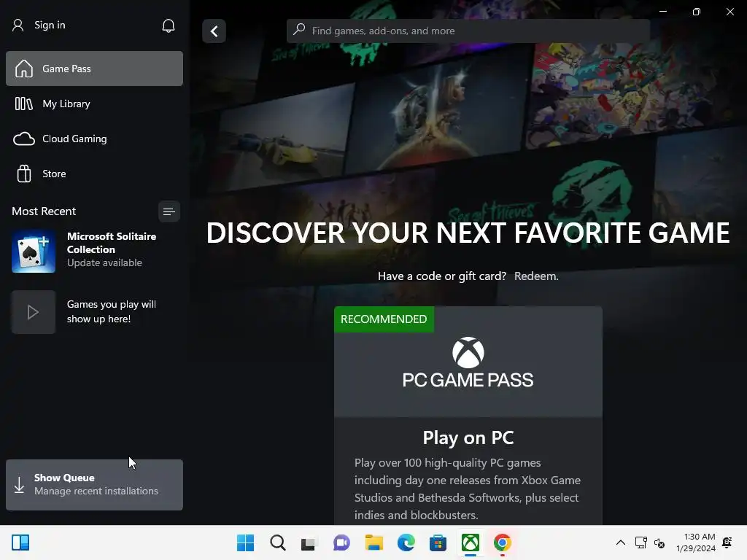Click the search field to find games
The height and width of the screenshot is (560, 747).
(x=468, y=31)
